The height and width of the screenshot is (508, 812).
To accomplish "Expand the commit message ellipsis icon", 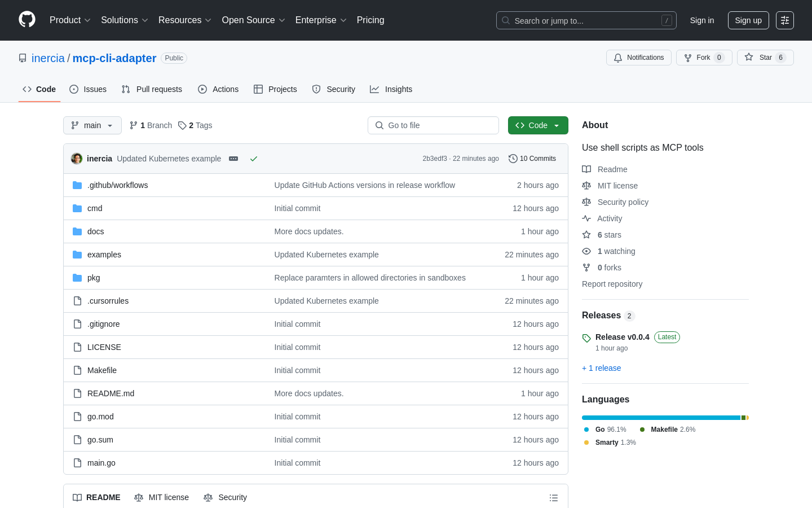I will coord(233,159).
